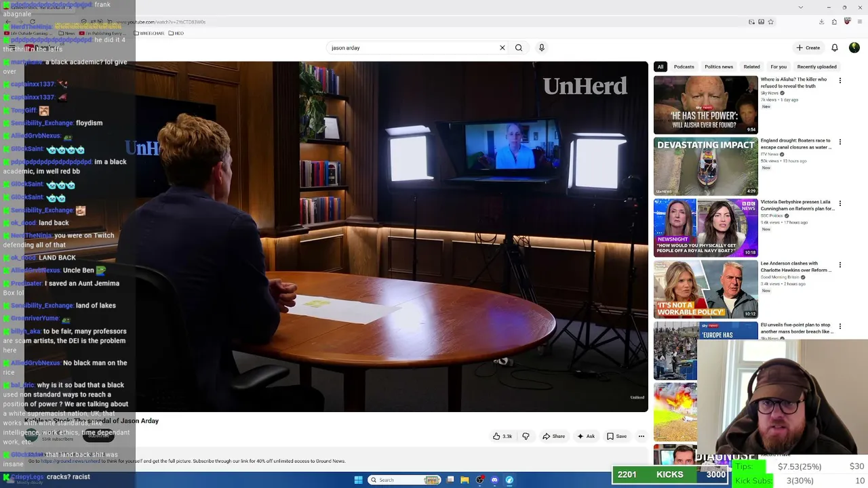Click the Ask button below the video

click(586, 436)
